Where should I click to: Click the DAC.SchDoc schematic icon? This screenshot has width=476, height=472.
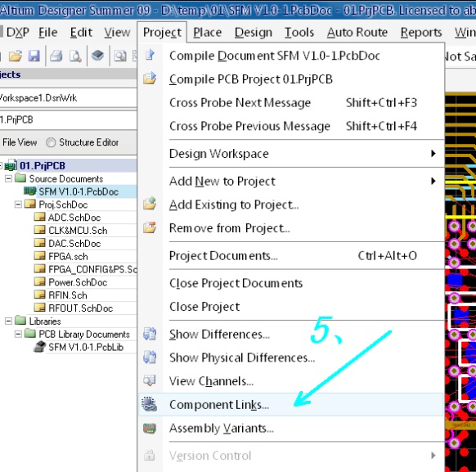(x=40, y=242)
